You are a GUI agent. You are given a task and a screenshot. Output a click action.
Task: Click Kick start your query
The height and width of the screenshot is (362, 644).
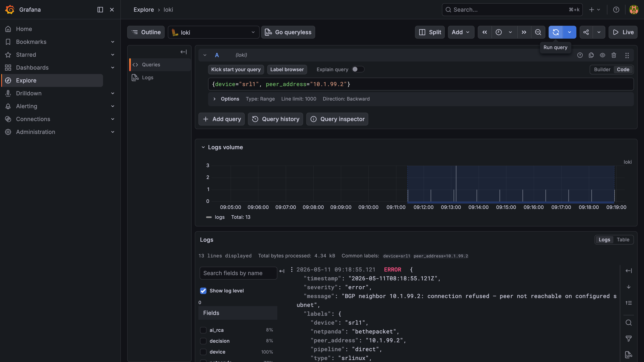236,69
